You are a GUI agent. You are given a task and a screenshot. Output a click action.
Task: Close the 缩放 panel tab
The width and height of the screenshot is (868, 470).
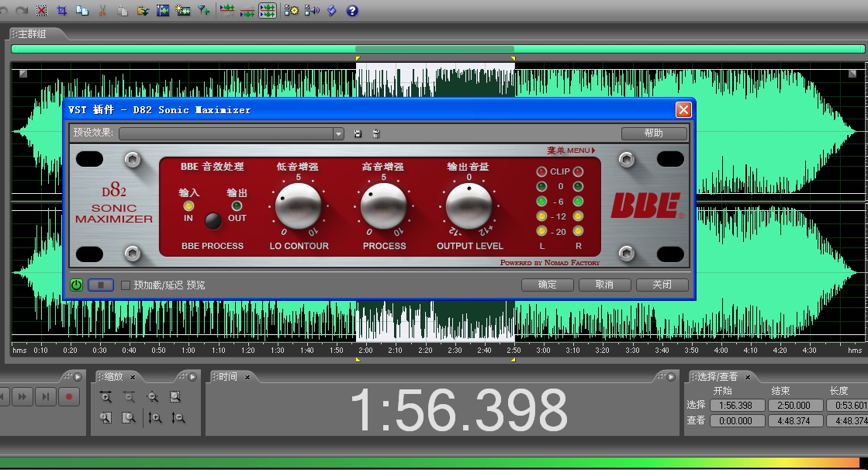click(133, 377)
